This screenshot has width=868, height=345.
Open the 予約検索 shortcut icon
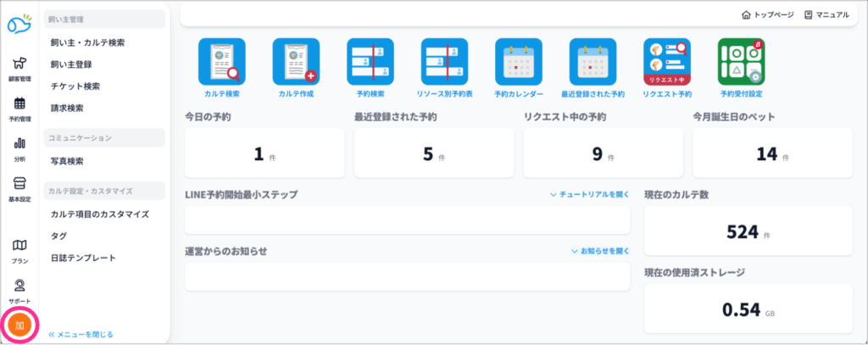[x=370, y=62]
